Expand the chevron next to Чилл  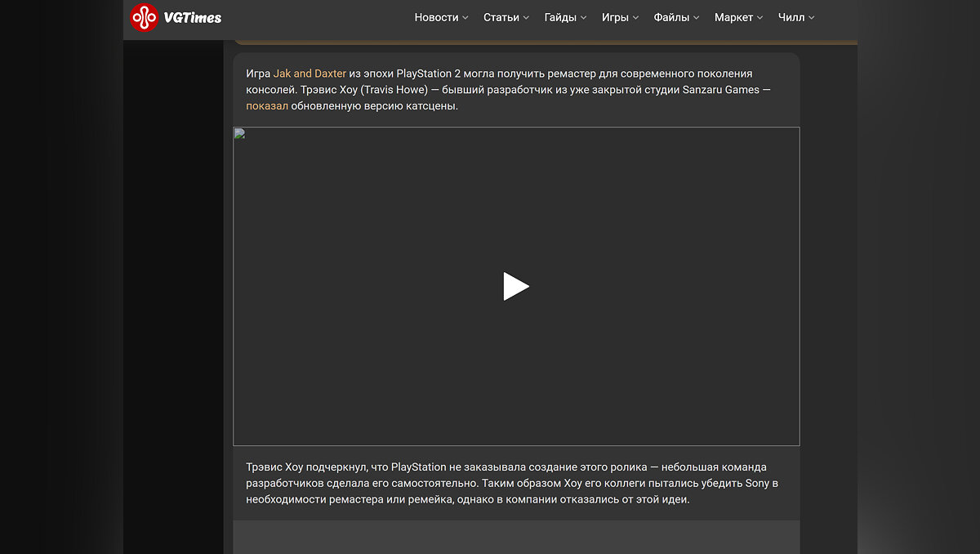[x=811, y=18]
